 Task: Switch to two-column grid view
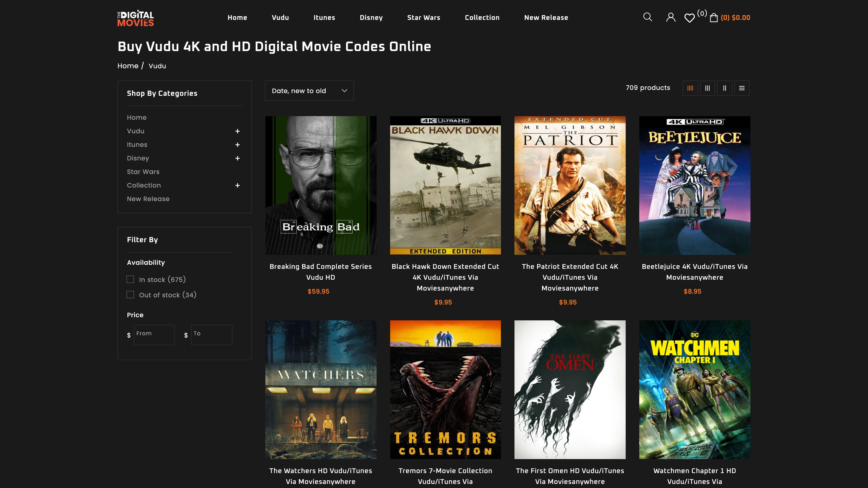[724, 88]
